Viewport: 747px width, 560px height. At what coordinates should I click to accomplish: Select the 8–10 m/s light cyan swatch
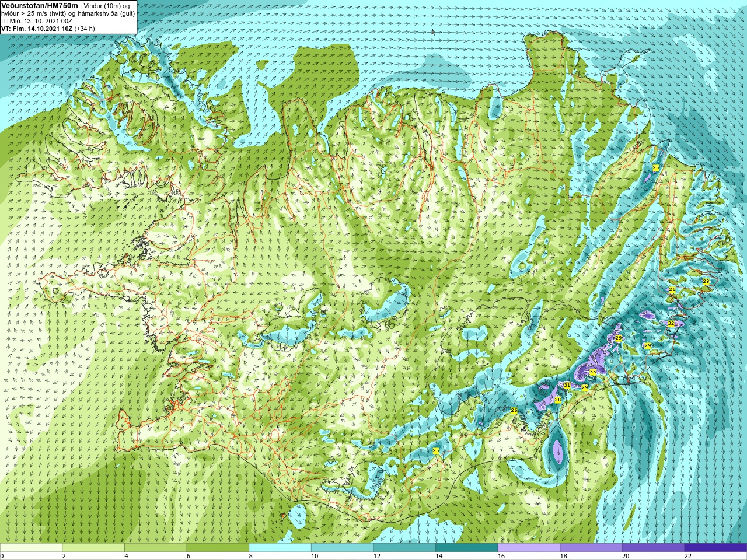coord(280,548)
